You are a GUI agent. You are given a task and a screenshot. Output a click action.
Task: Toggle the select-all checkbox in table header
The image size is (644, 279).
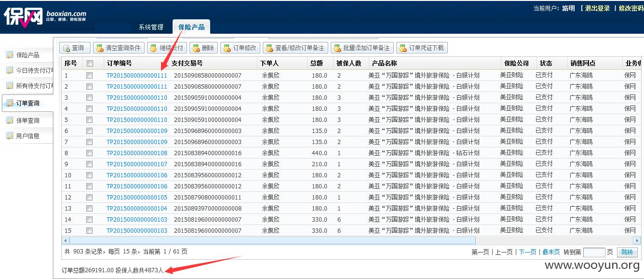click(x=90, y=63)
